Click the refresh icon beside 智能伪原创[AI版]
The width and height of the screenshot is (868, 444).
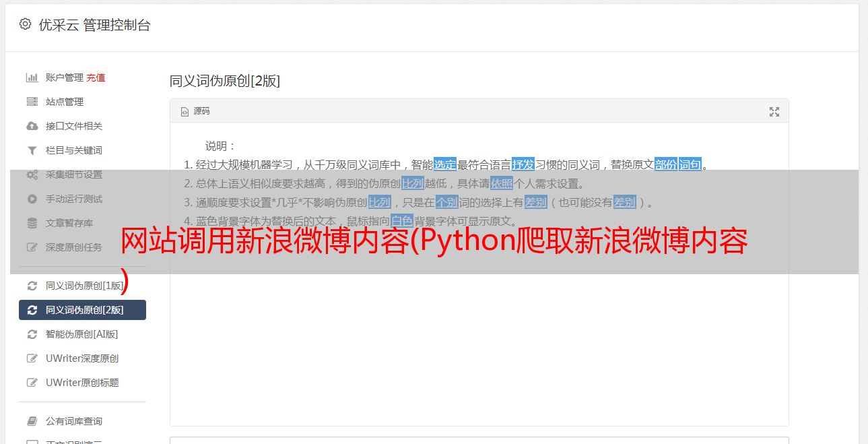(x=32, y=334)
